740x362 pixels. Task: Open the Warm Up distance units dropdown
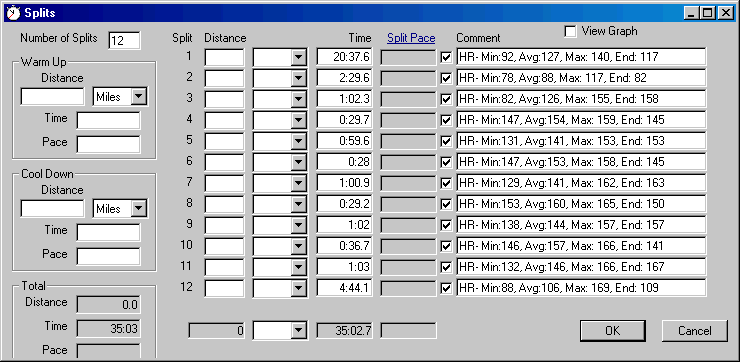coord(138,97)
